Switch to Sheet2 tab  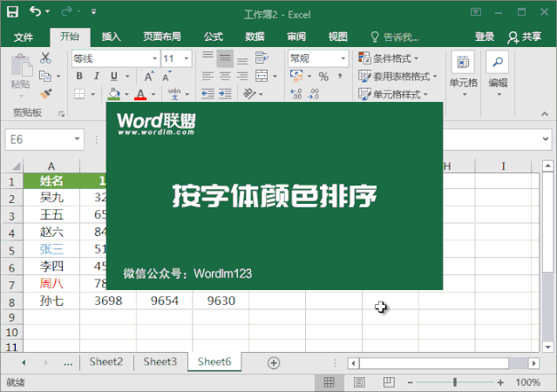pyautogui.click(x=106, y=362)
